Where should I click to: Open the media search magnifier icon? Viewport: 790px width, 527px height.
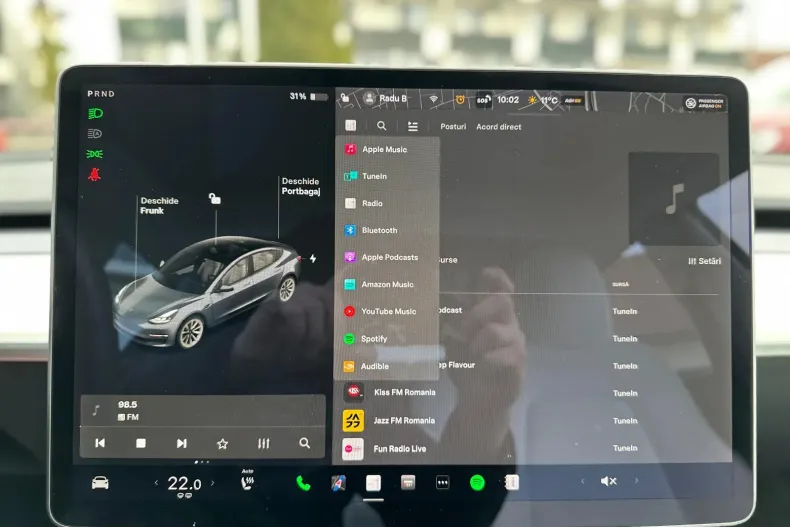(381, 126)
